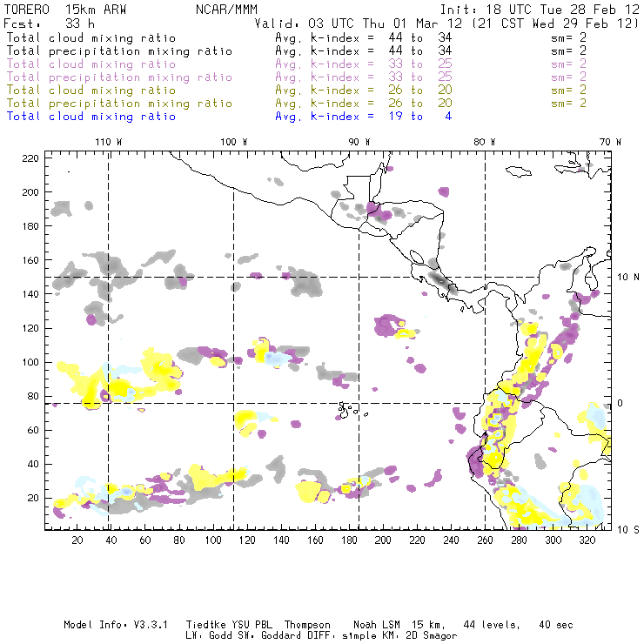Click the '10 N' latitude label
This screenshot has width=644, height=644.
click(x=628, y=278)
